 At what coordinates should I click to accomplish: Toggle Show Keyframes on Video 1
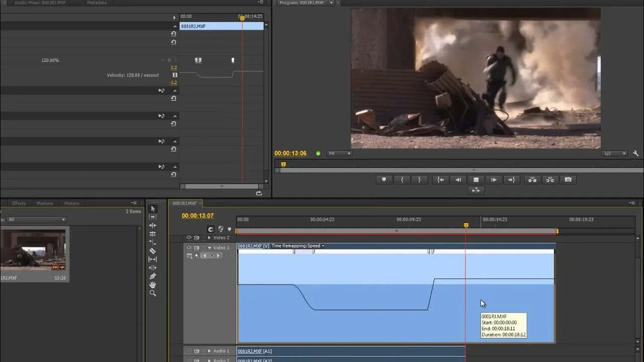tap(197, 255)
